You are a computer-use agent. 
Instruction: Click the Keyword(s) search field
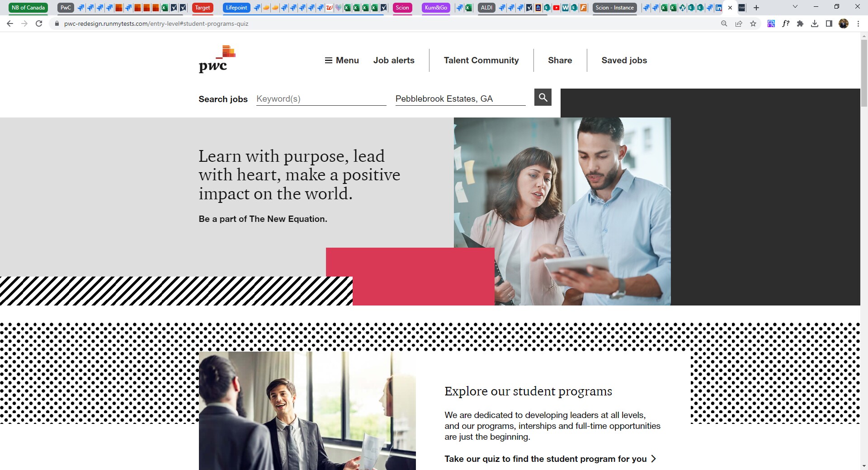[x=321, y=99]
